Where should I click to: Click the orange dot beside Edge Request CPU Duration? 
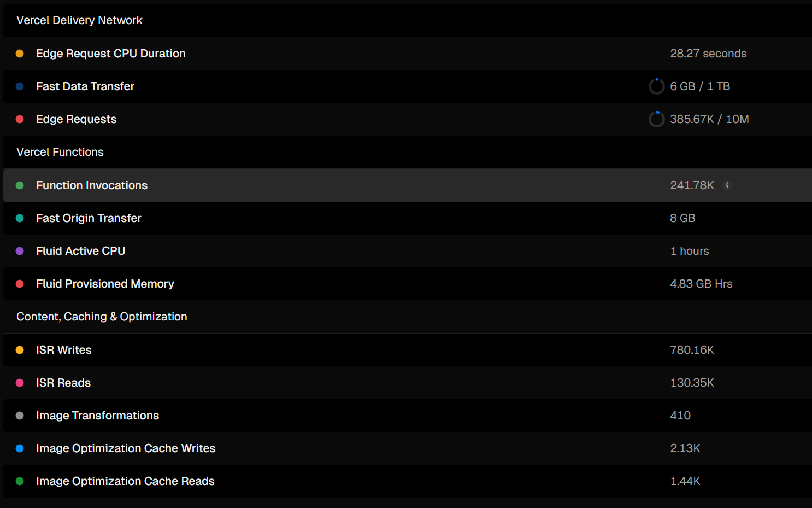coord(20,54)
